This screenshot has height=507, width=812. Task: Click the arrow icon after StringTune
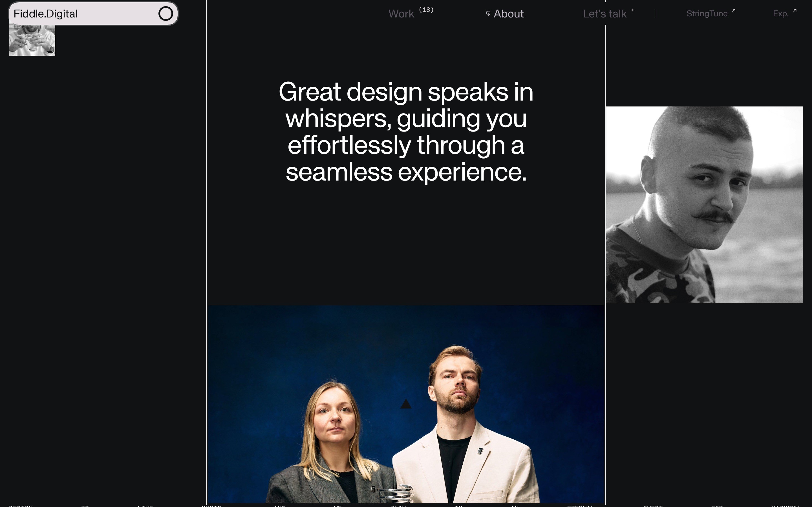(x=734, y=11)
